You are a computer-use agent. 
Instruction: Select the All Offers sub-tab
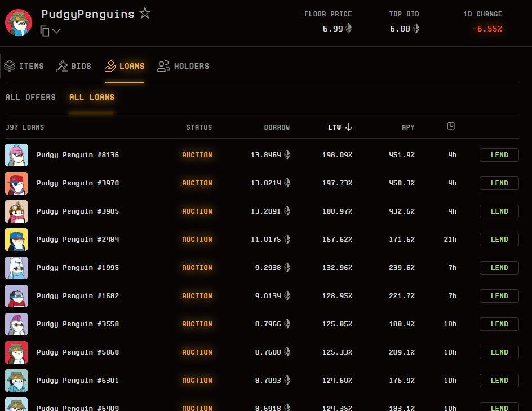pos(30,97)
